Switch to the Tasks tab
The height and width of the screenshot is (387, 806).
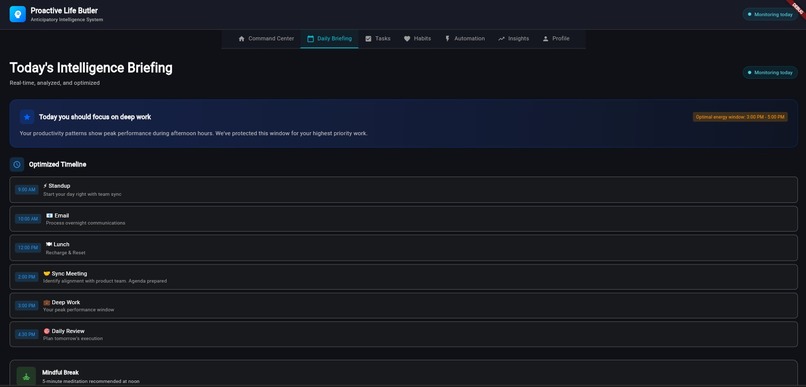point(378,39)
